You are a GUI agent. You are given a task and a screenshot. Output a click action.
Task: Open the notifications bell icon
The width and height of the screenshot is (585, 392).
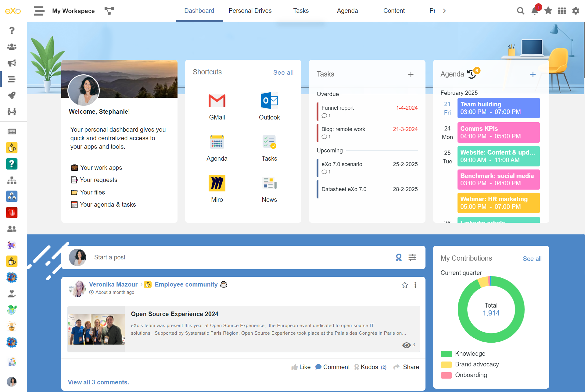click(534, 11)
